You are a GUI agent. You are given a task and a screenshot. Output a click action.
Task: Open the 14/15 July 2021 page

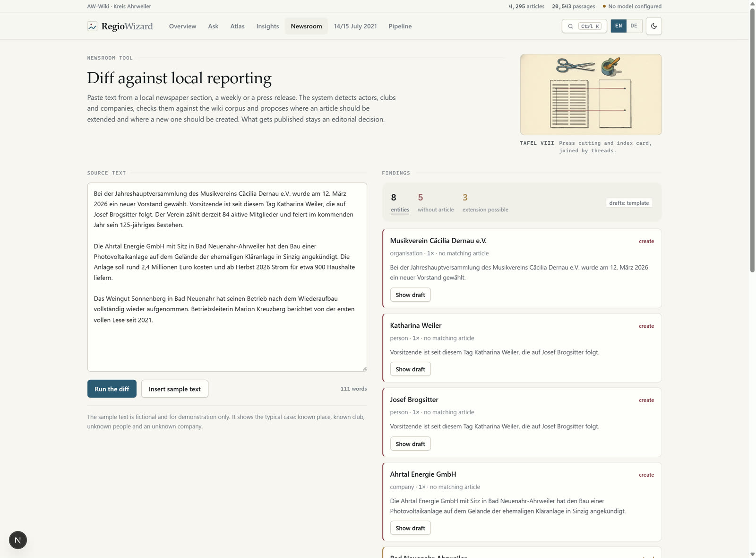(355, 26)
